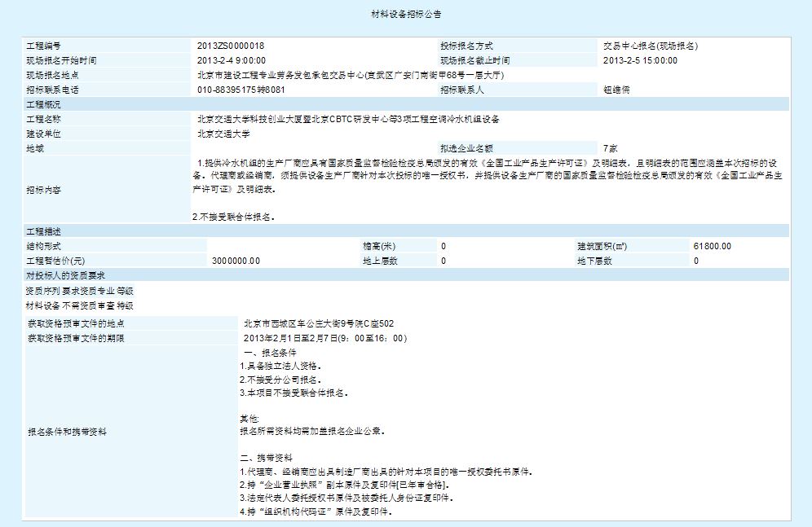Click the deadline 2013-2-5 15:00:00
Screen dimensions: 812x527
click(x=640, y=60)
